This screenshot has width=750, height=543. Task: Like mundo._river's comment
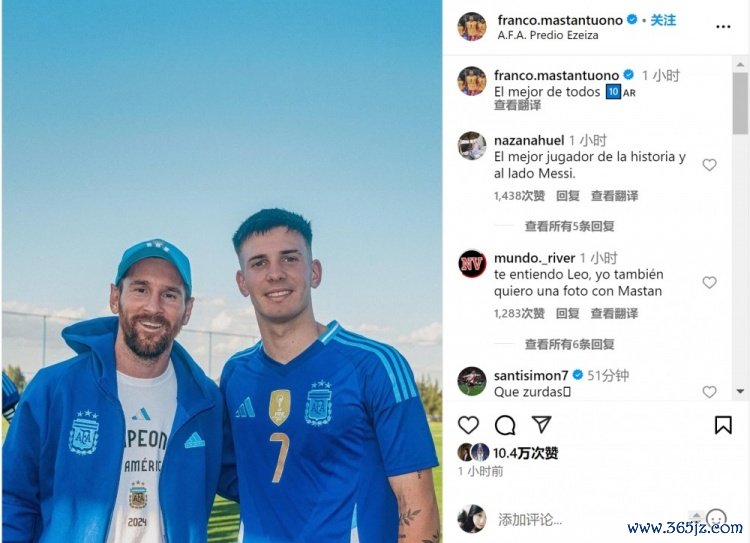pyautogui.click(x=709, y=282)
